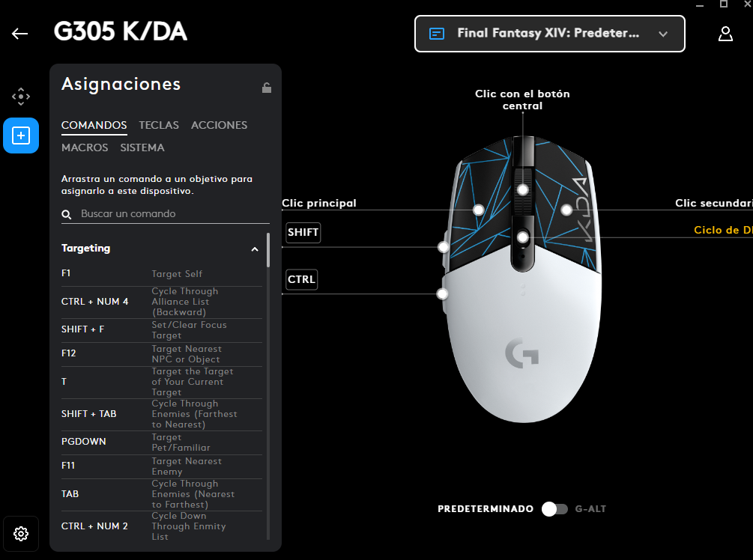Image resolution: width=753 pixels, height=560 pixels.
Task: Open the user account profile icon
Action: click(725, 34)
